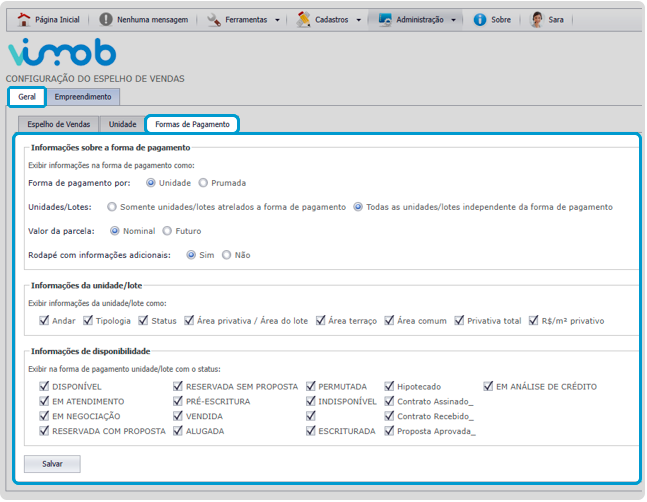Uncheck RESERVADA COM PROPOSTA checkbox
The image size is (647, 502).
click(x=44, y=431)
